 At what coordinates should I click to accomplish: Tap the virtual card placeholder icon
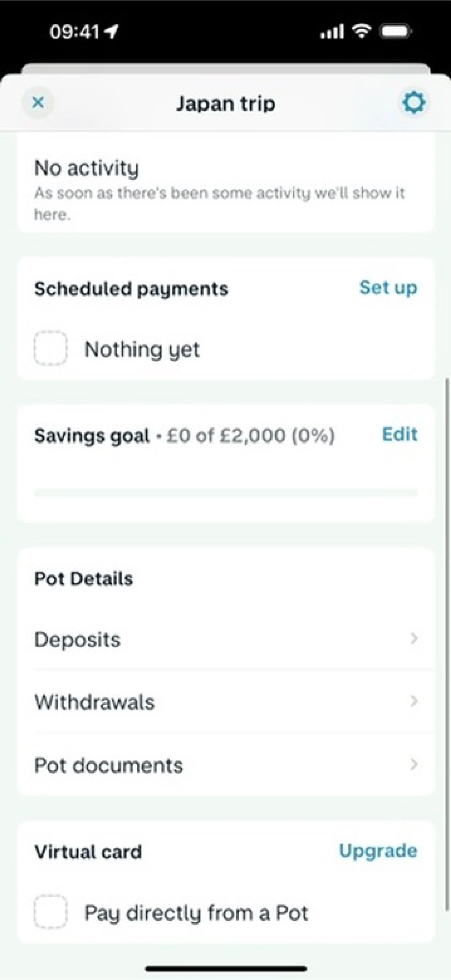point(50,912)
